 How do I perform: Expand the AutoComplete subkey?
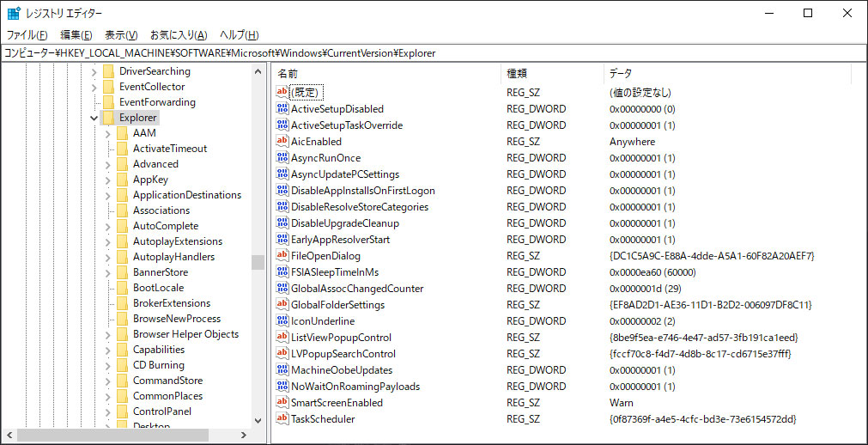pyautogui.click(x=108, y=226)
